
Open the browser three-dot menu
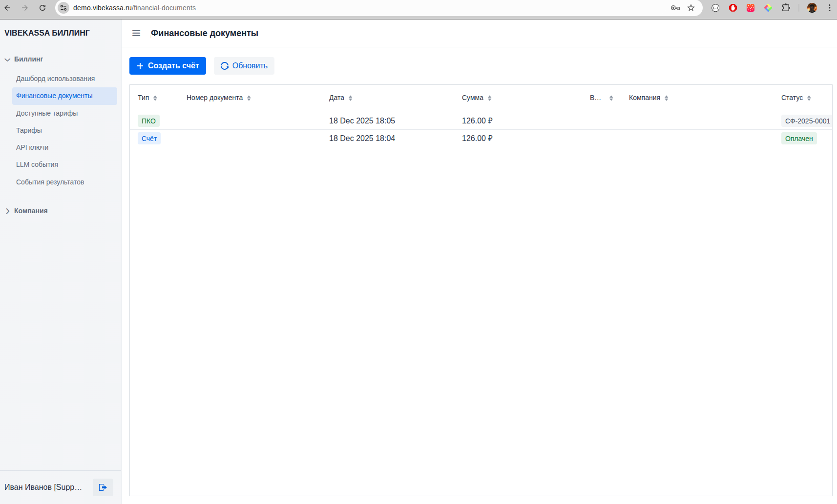(829, 8)
